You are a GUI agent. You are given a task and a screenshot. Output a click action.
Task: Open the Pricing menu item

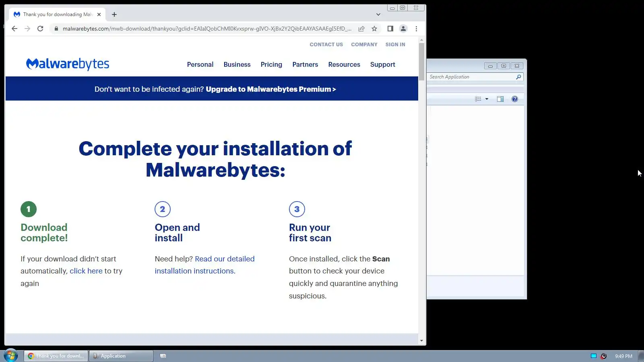[x=271, y=64]
